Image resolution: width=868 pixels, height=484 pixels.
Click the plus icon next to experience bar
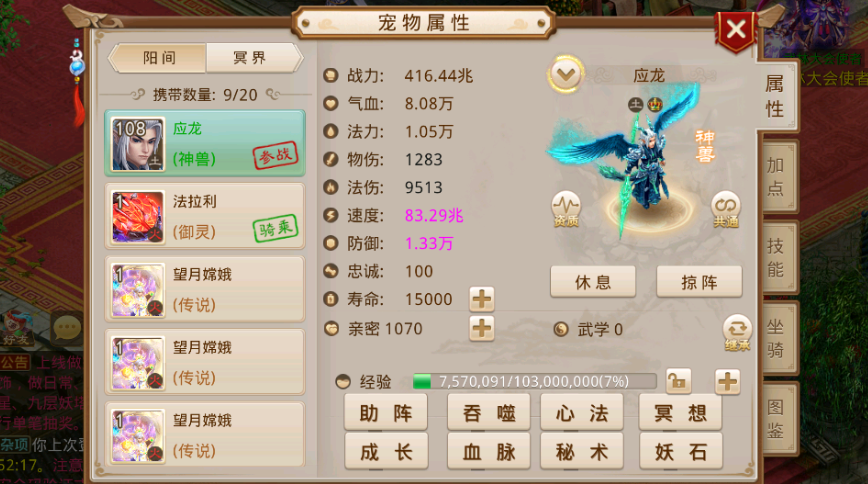(727, 382)
